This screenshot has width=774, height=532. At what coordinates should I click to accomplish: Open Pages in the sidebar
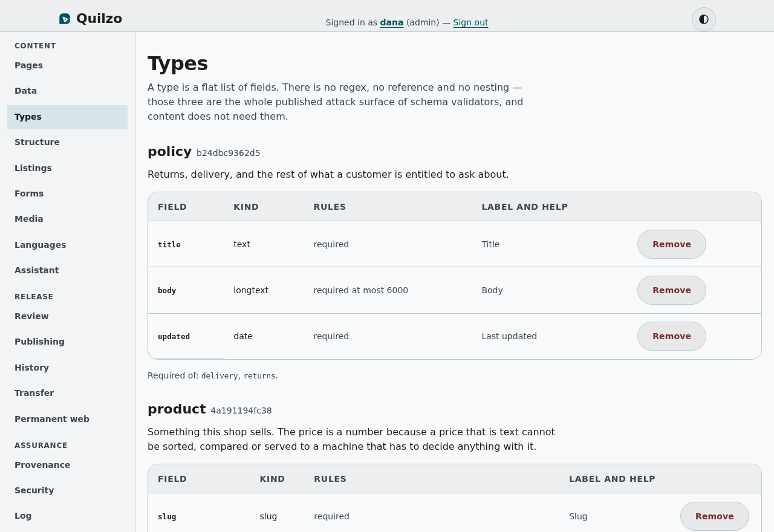[67, 65]
